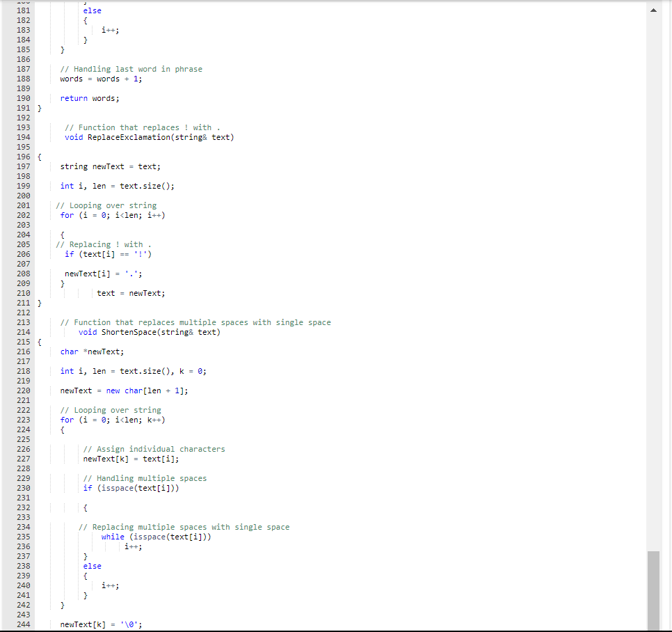Viewport: 672px width, 632px height.
Task: Click the 'if (text[i] == '!')' condition
Action: 108,254
